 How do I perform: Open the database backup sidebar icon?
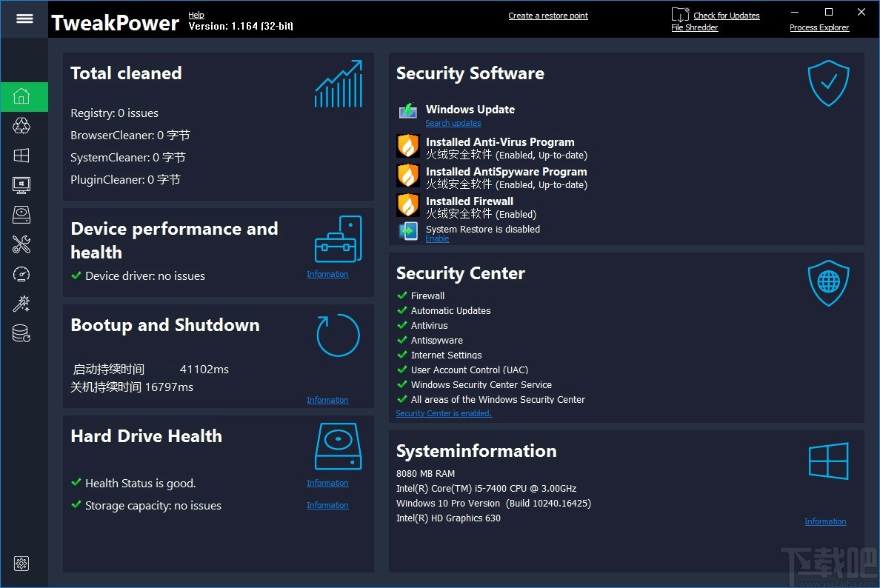[21, 333]
